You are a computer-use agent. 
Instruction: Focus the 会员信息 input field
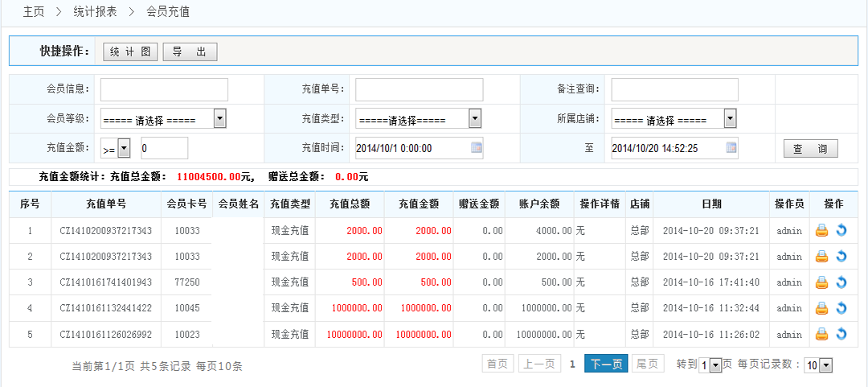coord(164,89)
